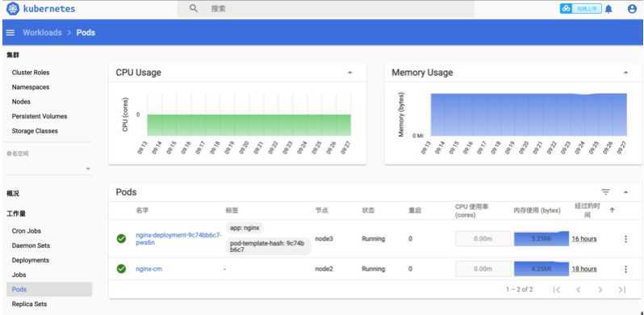644x315 pixels.
Task: Click Workloads in the breadcrumb
Action: 42,32
